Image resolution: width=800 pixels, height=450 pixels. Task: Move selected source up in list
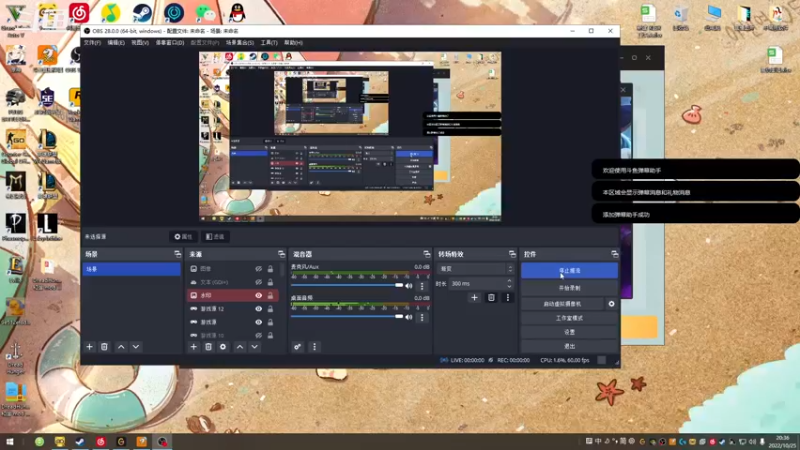240,347
